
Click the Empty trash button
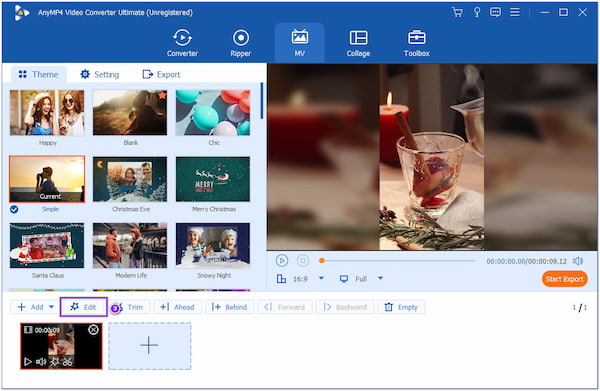click(401, 307)
